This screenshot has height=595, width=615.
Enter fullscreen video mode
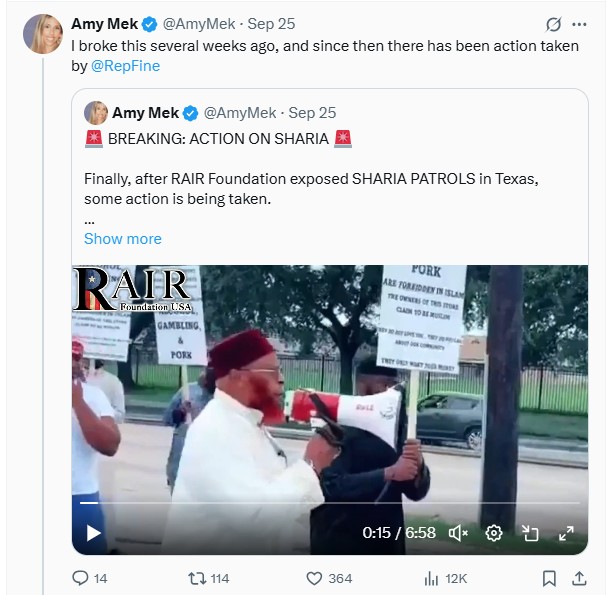565,533
